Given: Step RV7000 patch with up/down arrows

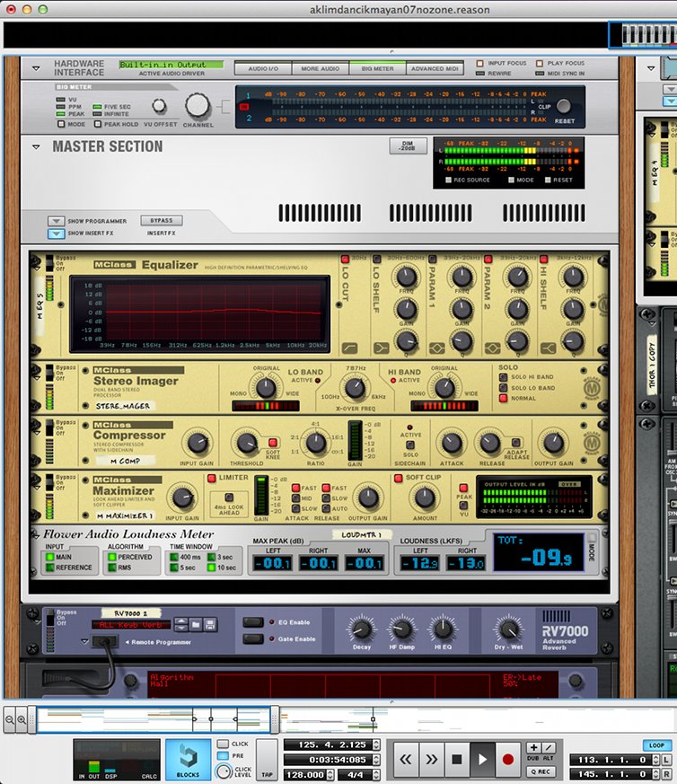Looking at the screenshot, I should tap(181, 624).
